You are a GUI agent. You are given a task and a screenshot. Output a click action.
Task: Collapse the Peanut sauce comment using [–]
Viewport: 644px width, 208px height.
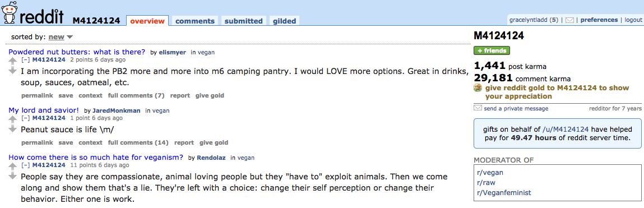tap(25, 118)
